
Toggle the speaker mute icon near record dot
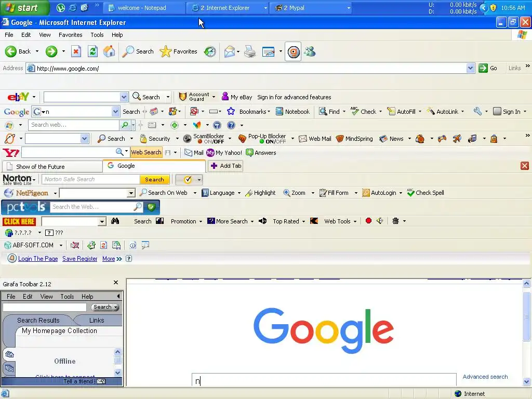point(380,221)
